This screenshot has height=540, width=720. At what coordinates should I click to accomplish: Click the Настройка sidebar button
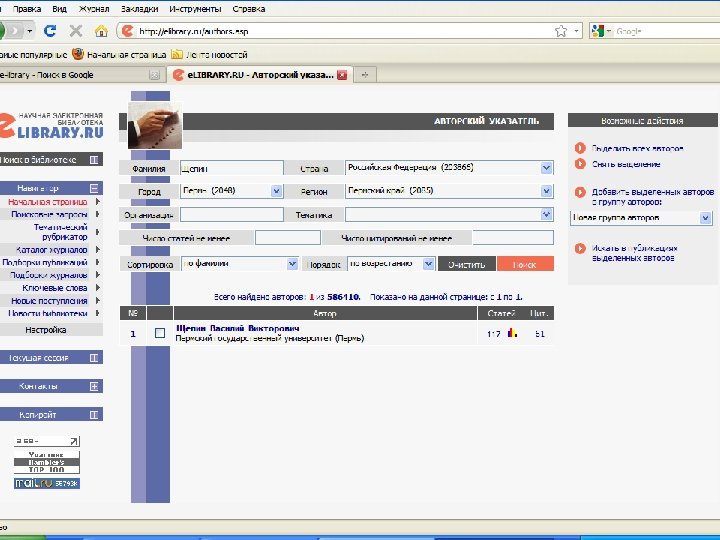[x=46, y=330]
